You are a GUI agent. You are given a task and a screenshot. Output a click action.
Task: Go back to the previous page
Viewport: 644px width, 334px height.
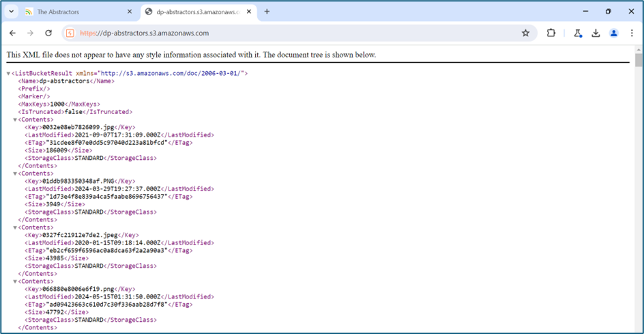(x=12, y=33)
